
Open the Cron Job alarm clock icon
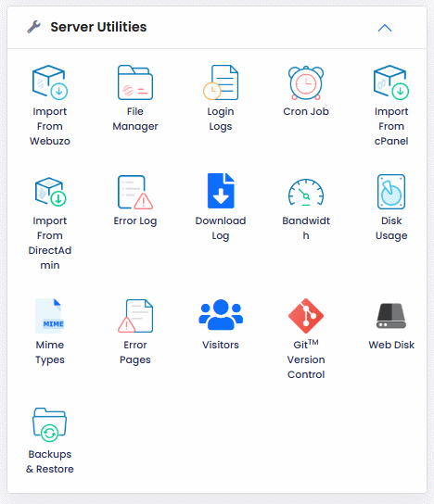pos(306,83)
